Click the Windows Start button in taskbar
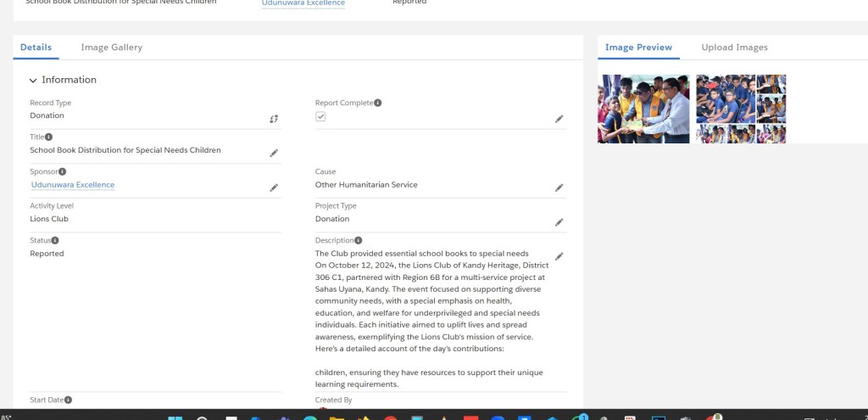Screen dimensions: 868x420 click(x=175, y=417)
